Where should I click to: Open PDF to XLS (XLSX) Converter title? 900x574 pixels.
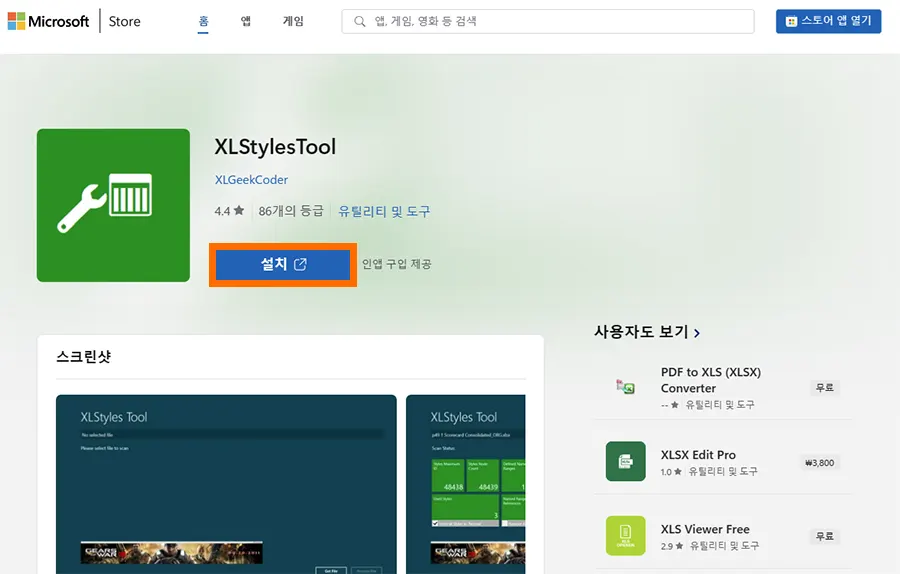coord(711,380)
